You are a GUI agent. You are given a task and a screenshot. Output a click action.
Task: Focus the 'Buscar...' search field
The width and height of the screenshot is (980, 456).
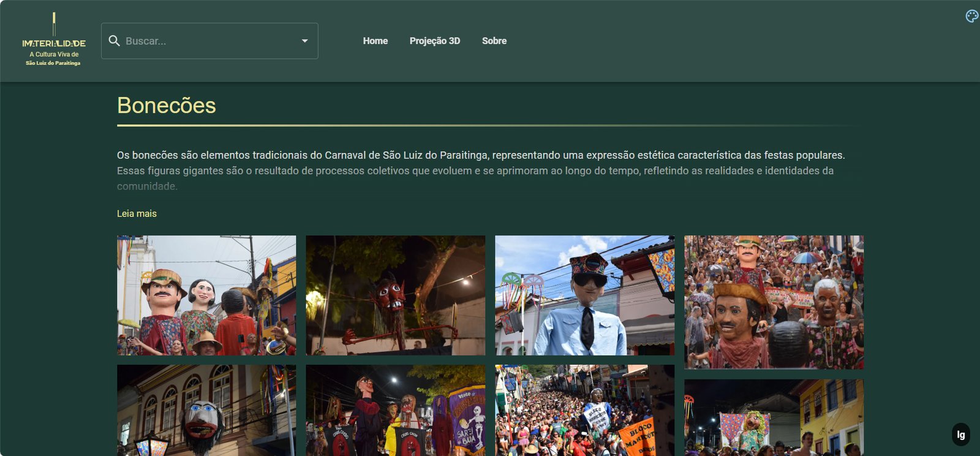[x=208, y=41]
